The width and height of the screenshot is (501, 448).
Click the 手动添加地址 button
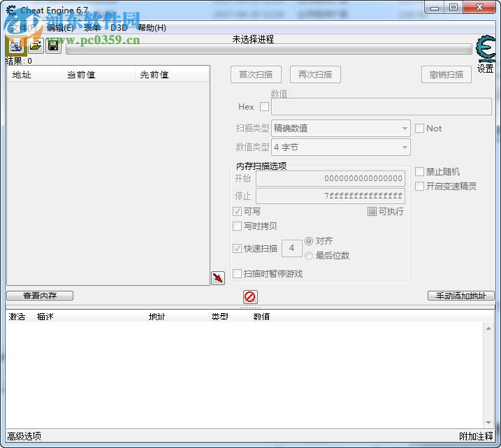coord(461,296)
